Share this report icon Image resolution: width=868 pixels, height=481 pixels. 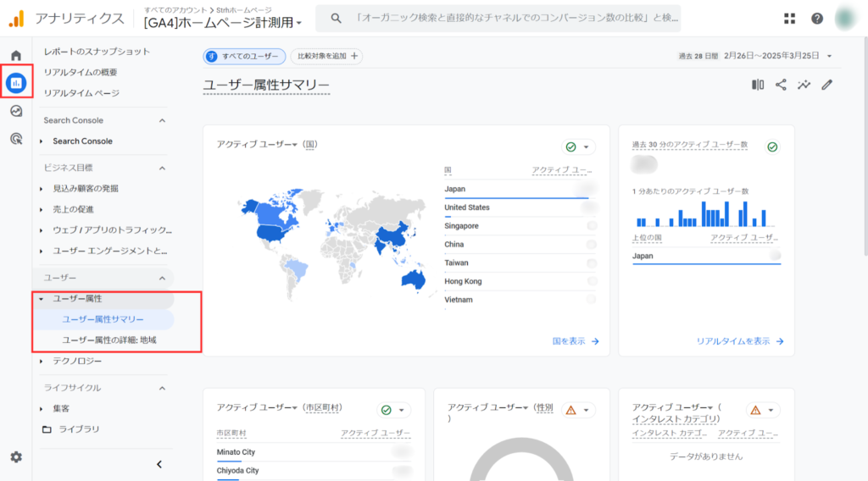pyautogui.click(x=781, y=85)
